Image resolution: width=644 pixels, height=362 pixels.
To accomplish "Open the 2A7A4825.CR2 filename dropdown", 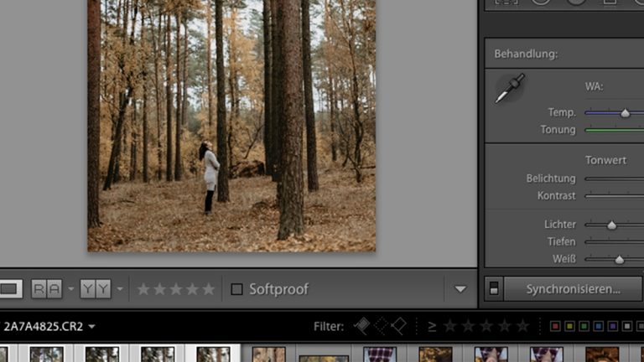I will coord(91,327).
